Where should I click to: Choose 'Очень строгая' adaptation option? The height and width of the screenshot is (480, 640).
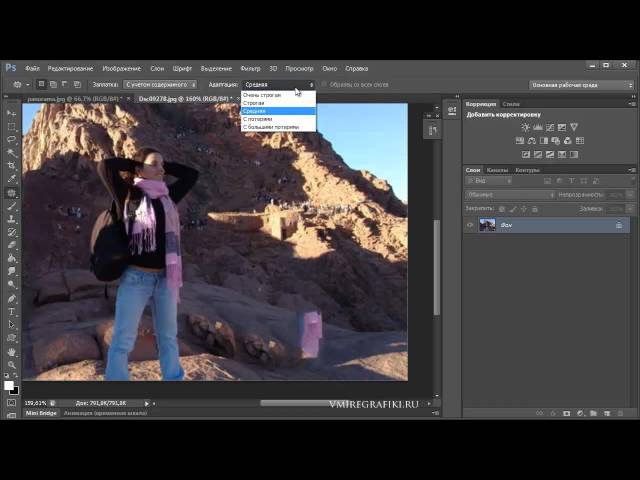pyautogui.click(x=278, y=95)
